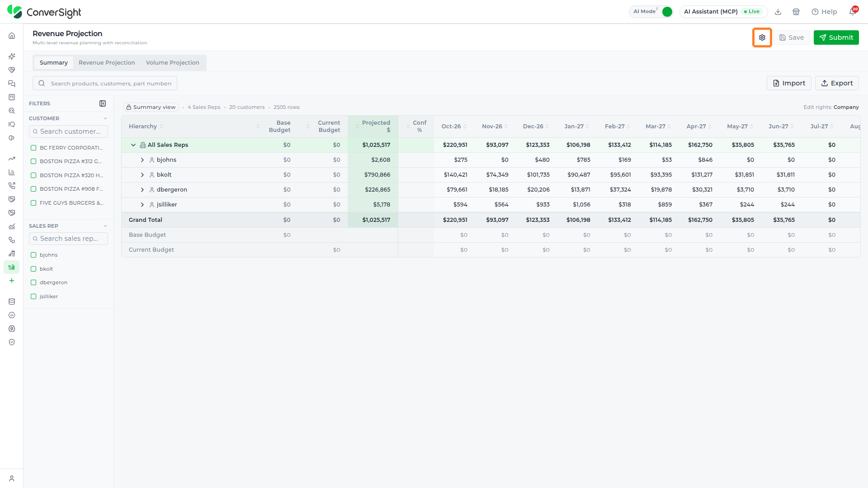Open the database sidebar icon
Screen dimensions: 868x488
(x=12, y=301)
